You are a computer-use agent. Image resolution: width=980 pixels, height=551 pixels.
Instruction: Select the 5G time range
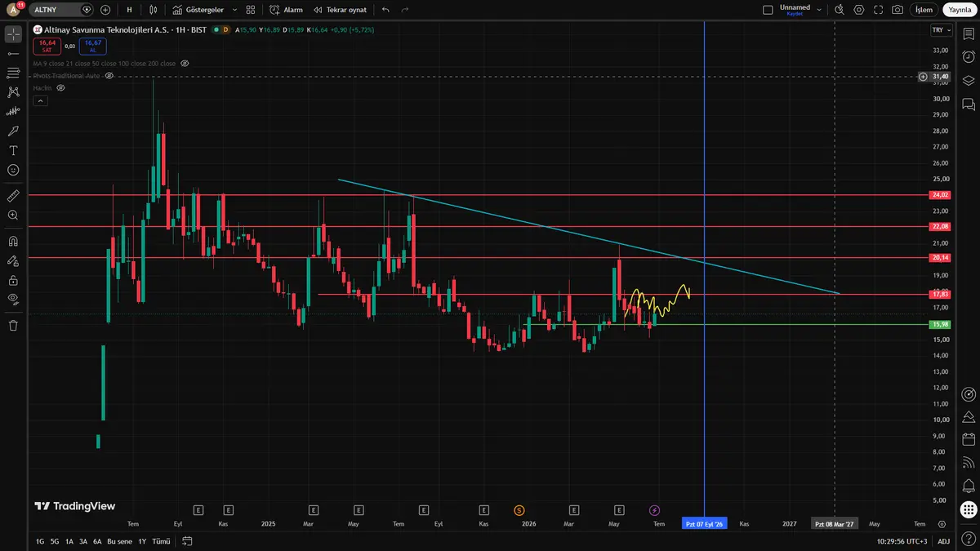pyautogui.click(x=55, y=541)
